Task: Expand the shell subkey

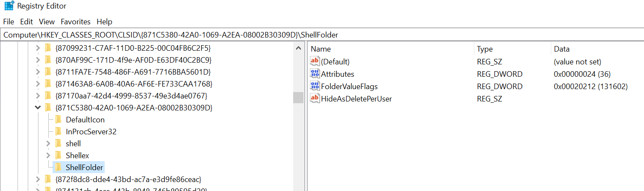Action: (x=48, y=143)
